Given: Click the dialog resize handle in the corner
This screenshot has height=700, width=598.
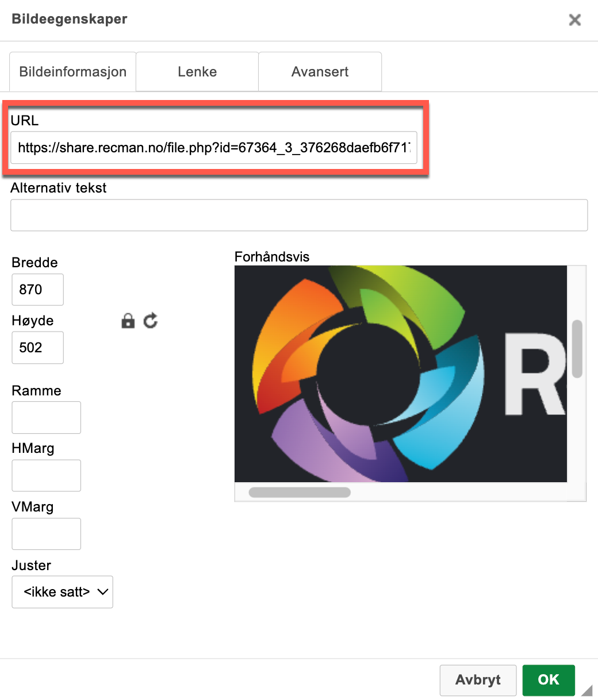Looking at the screenshot, I should [x=587, y=690].
